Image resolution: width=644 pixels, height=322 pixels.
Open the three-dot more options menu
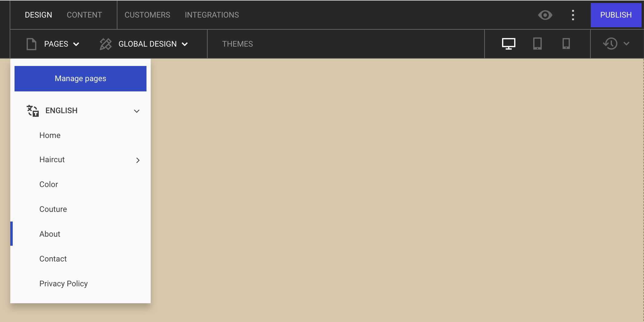pyautogui.click(x=573, y=15)
